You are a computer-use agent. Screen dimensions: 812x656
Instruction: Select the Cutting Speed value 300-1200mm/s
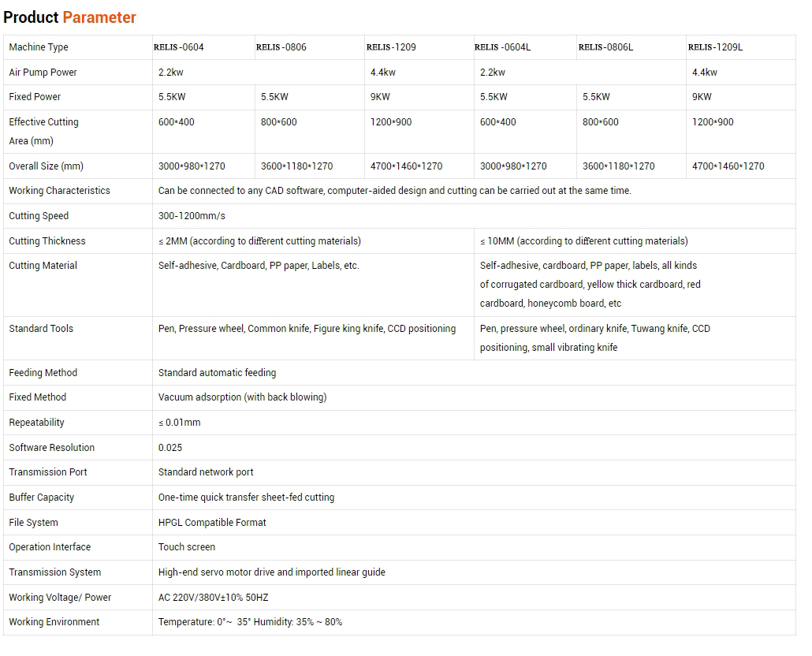[192, 216]
